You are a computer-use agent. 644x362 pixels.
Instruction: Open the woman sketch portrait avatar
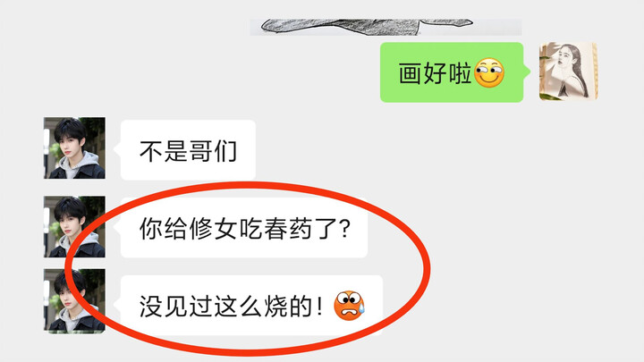pyautogui.click(x=569, y=72)
